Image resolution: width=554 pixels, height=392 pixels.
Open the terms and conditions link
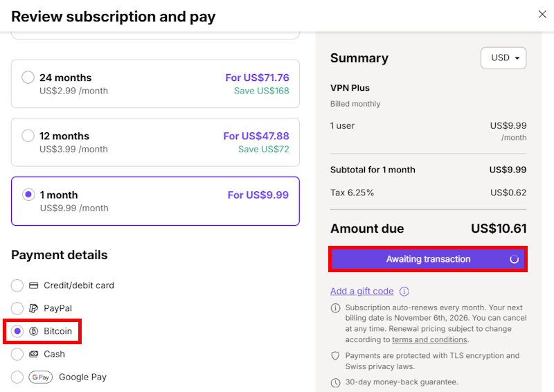tap(429, 339)
